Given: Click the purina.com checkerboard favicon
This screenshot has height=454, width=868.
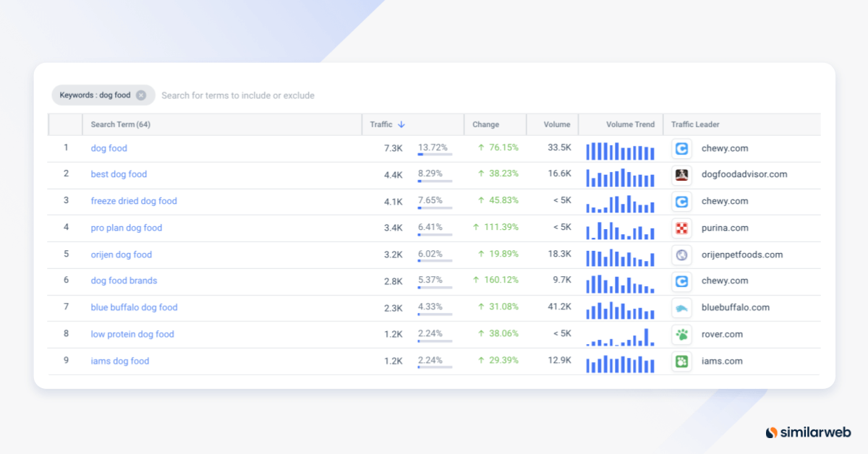Looking at the screenshot, I should (x=681, y=228).
